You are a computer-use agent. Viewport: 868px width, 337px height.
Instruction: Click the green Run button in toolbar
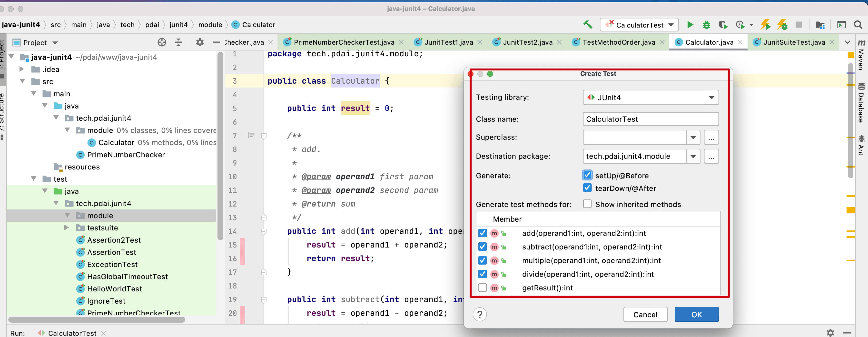[690, 25]
